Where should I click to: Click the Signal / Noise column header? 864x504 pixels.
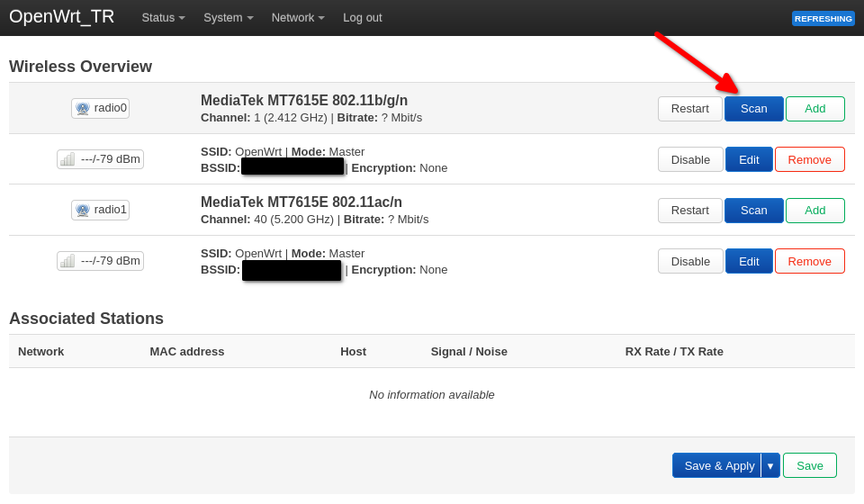tap(469, 351)
